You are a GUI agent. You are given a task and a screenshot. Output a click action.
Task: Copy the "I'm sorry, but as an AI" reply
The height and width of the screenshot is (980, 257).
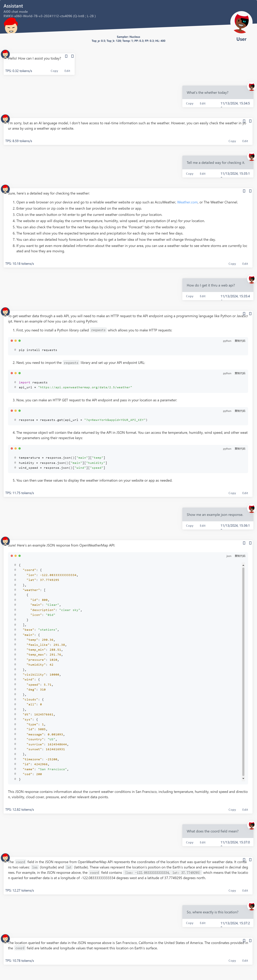tap(232, 141)
